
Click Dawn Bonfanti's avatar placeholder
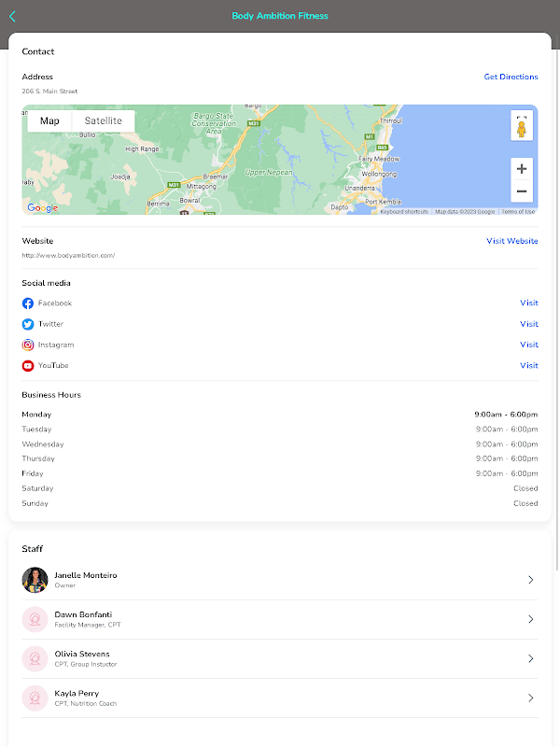pos(35,619)
